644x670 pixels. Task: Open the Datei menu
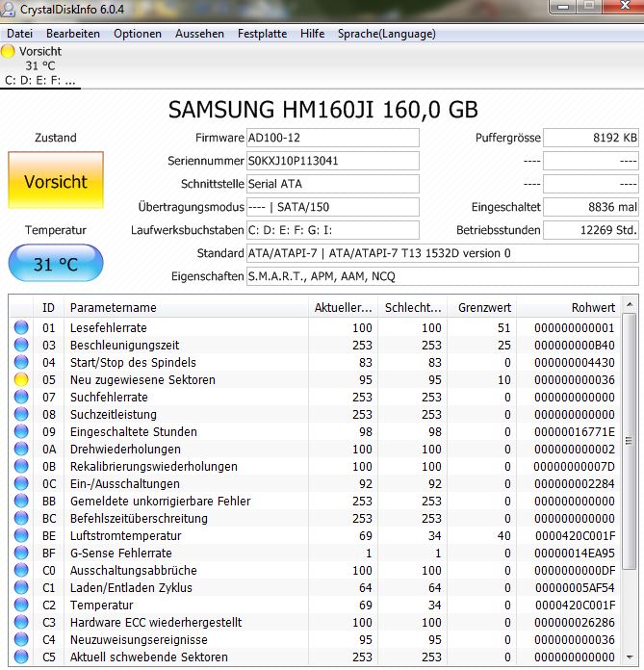point(19,34)
